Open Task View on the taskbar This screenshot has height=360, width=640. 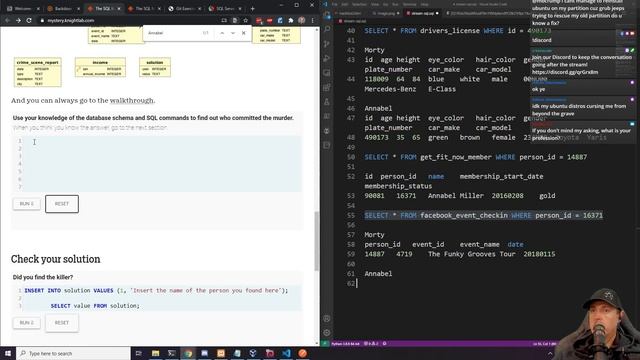coord(138,353)
